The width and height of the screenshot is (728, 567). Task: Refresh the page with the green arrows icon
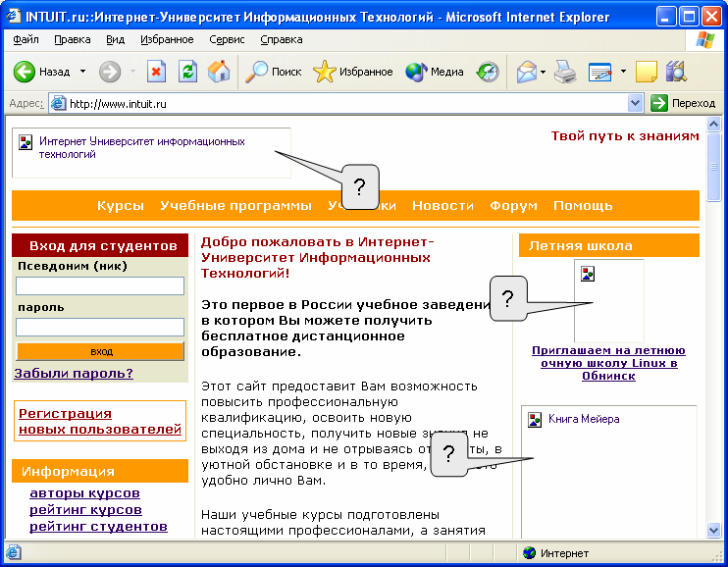click(x=188, y=72)
